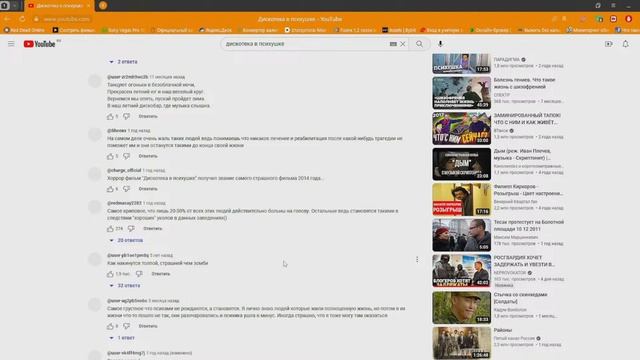Like the comment about the summer disco-bar poem
The height and width of the screenshot is (360, 640).
point(110,116)
